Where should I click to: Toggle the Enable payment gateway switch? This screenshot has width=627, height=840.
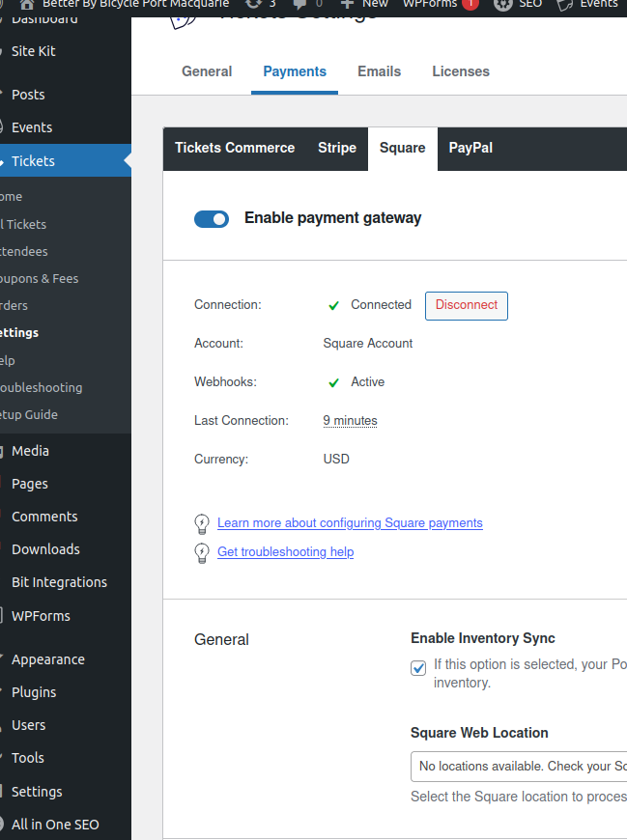[x=212, y=219]
